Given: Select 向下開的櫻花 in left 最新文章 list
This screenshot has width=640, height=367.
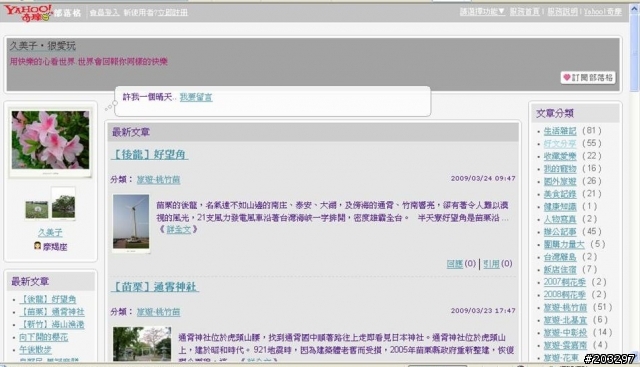Looking at the screenshot, I should (44, 337).
